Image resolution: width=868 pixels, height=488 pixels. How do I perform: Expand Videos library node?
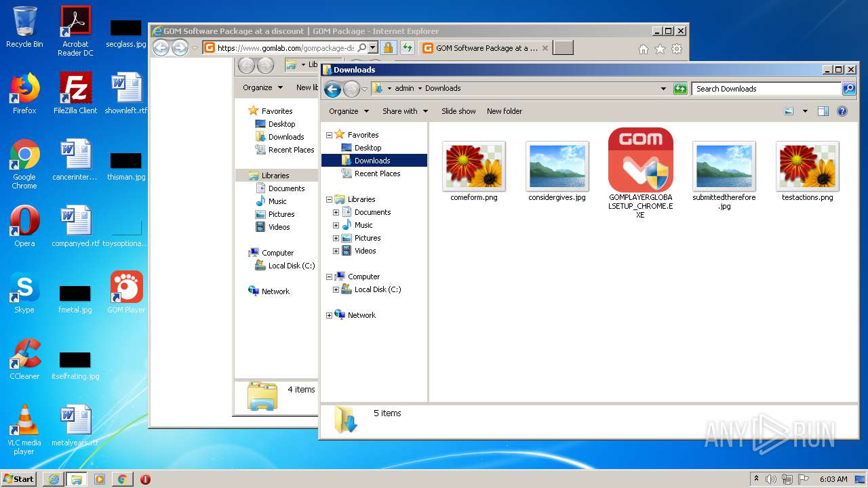[336, 251]
